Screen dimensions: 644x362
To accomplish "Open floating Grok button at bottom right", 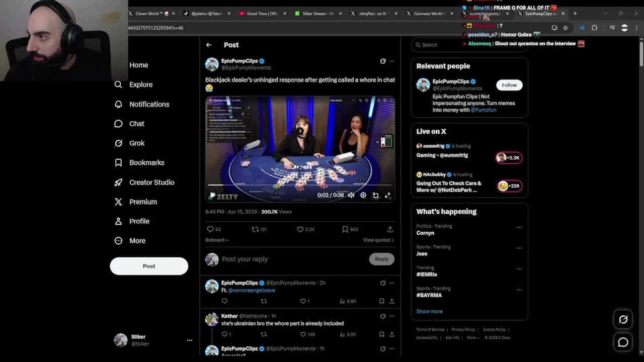I will (x=623, y=319).
